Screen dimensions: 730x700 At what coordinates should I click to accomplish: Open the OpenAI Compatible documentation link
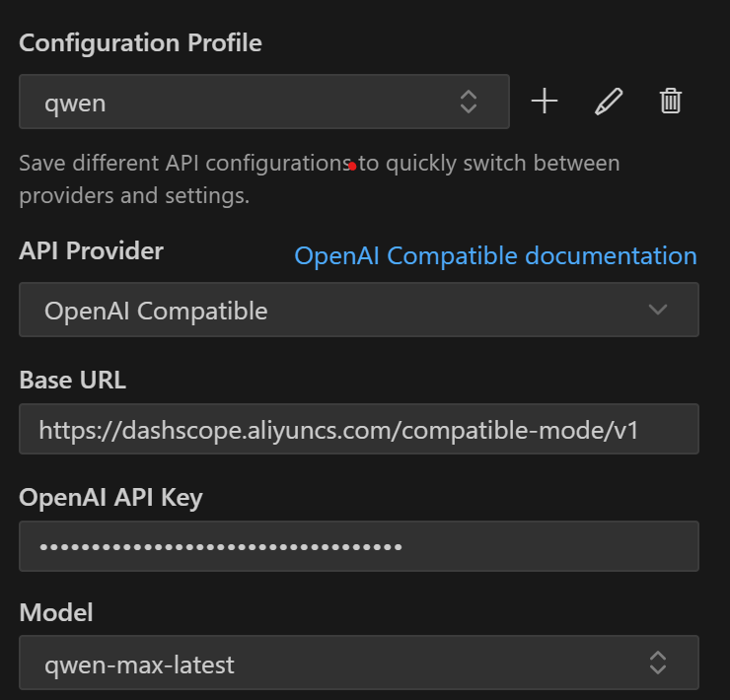coord(495,256)
